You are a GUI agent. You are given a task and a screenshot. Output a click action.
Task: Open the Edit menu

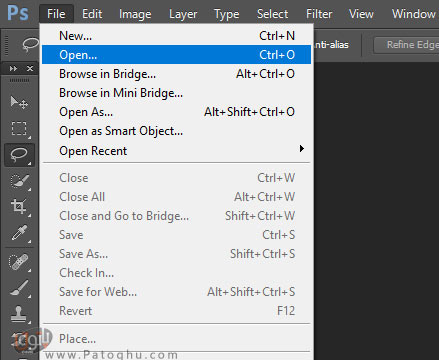point(92,14)
